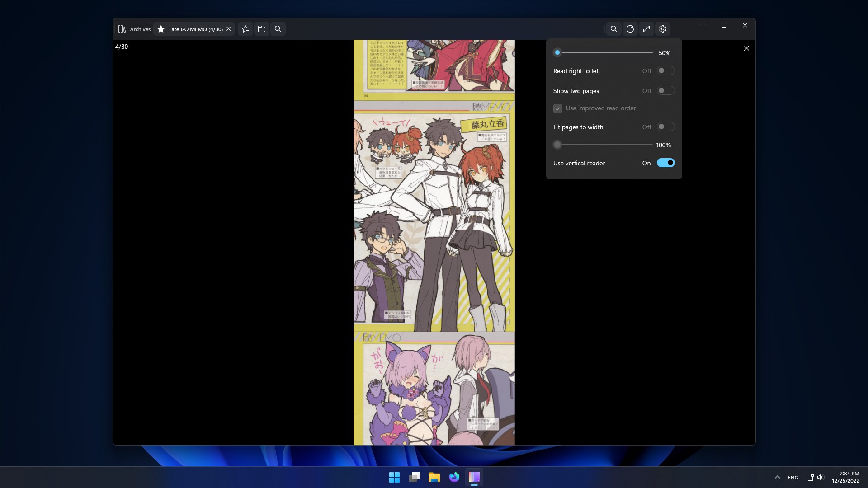The height and width of the screenshot is (488, 868).
Task: Close the reader with the X below toolbar
Action: click(746, 48)
